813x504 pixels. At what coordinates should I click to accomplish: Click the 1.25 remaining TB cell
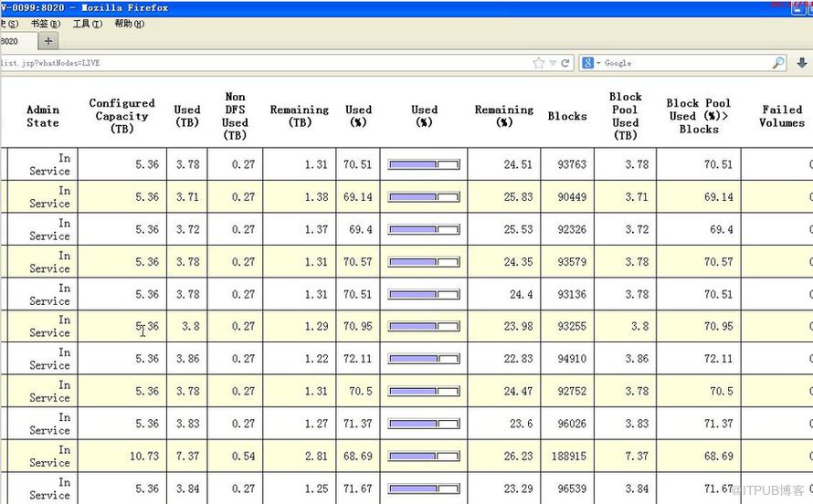[x=300, y=488]
